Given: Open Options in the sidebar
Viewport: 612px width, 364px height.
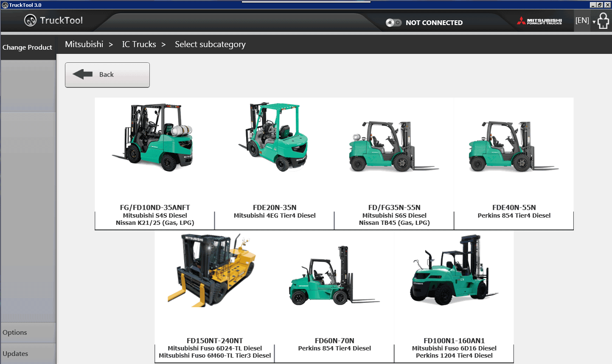Looking at the screenshot, I should (28, 333).
